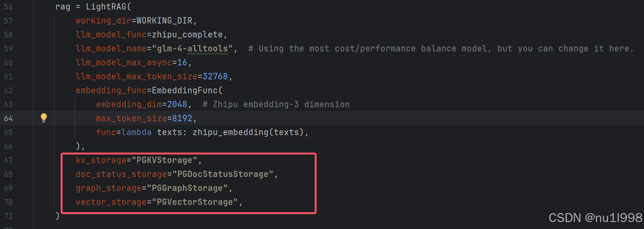Click line number 64 in the gutter
The image size is (644, 229).
(8, 118)
